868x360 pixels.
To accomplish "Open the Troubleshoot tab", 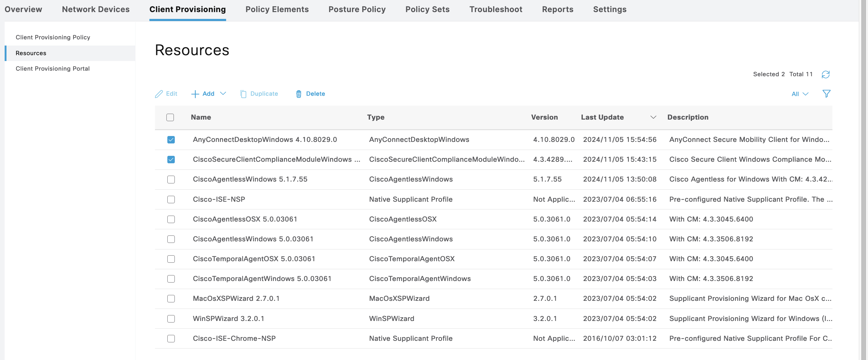I will click(x=496, y=9).
